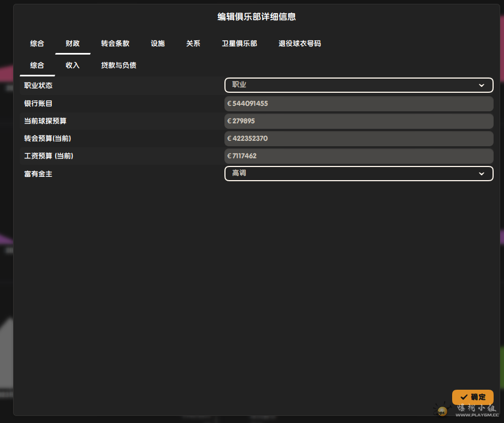Click the 银行账目 amount field
This screenshot has height=423, width=504.
click(358, 104)
